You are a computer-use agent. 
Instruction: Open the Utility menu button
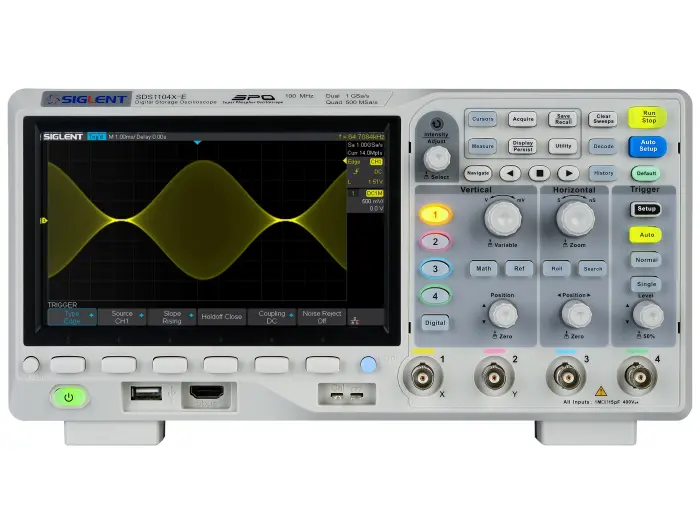pos(563,146)
